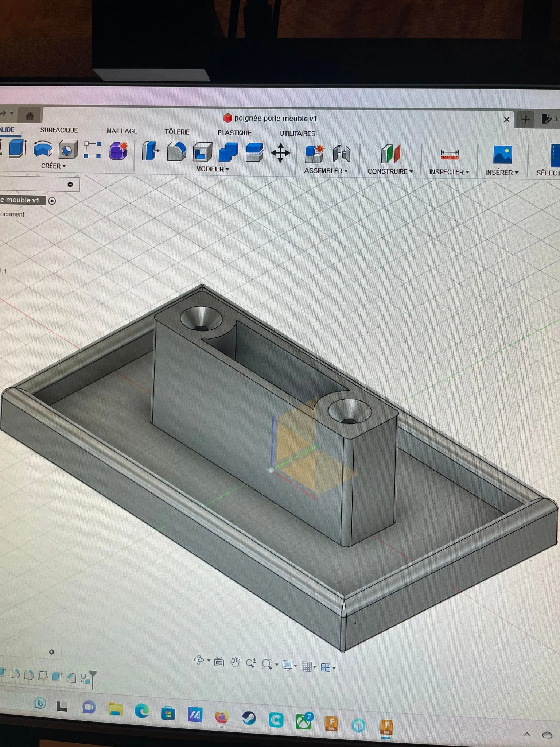Screen dimensions: 560x747
Task: Open the Grid and Snaps dropdown arrow
Action: [315, 667]
